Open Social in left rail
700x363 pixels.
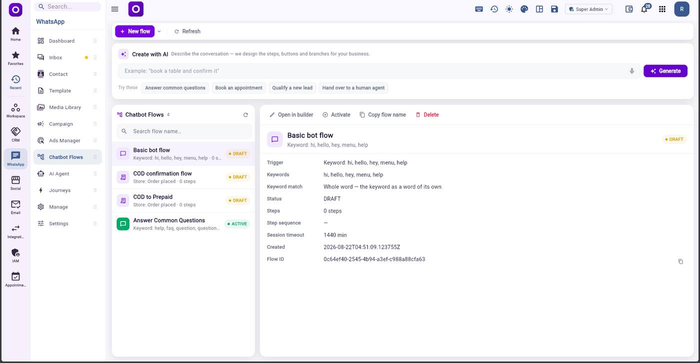15,183
